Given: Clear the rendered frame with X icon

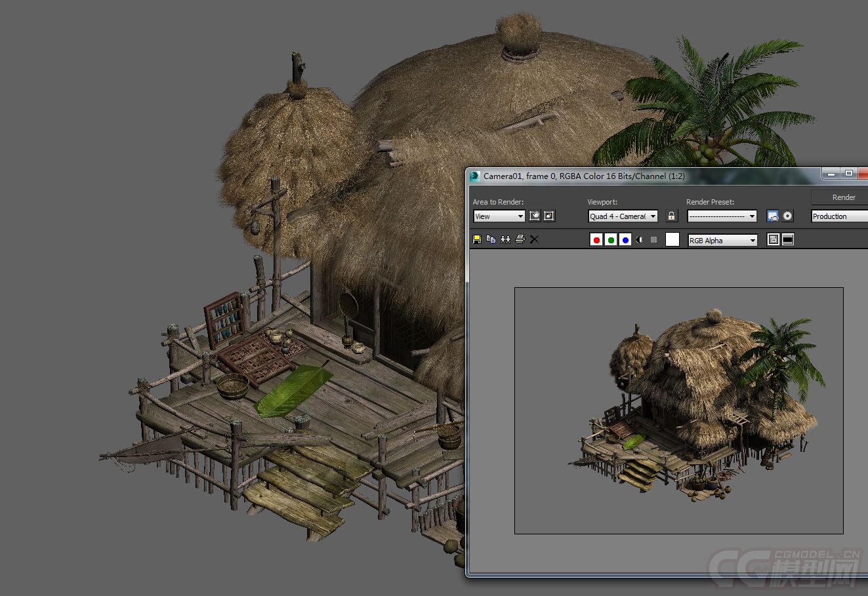Looking at the screenshot, I should click(x=534, y=239).
